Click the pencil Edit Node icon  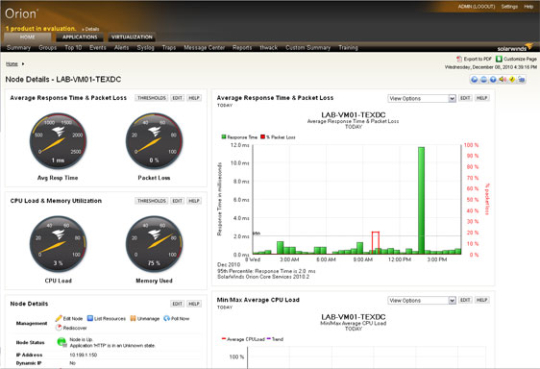(x=59, y=318)
